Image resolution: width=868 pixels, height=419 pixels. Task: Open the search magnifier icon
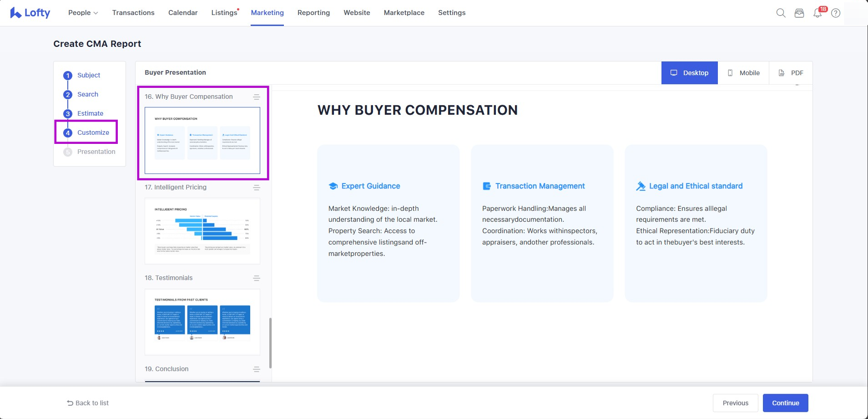coord(781,13)
